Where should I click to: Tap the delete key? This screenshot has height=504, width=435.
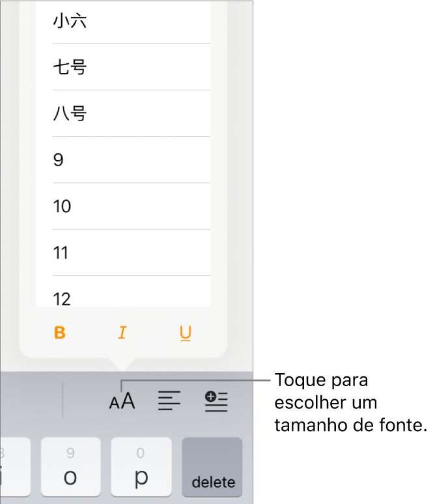(212, 467)
